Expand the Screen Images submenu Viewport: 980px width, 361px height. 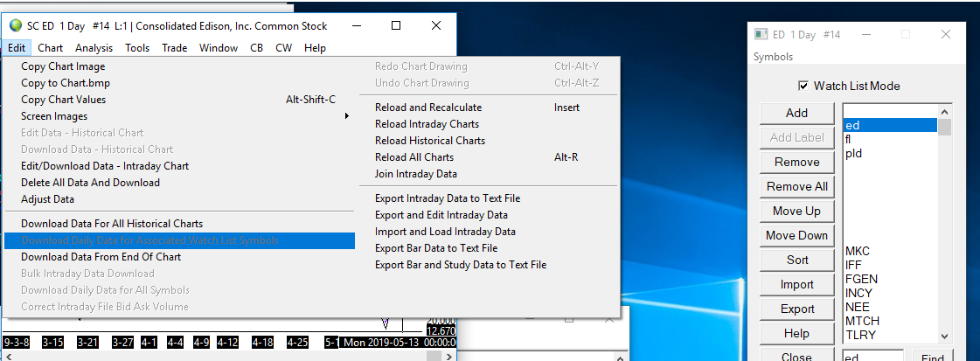[x=179, y=116]
